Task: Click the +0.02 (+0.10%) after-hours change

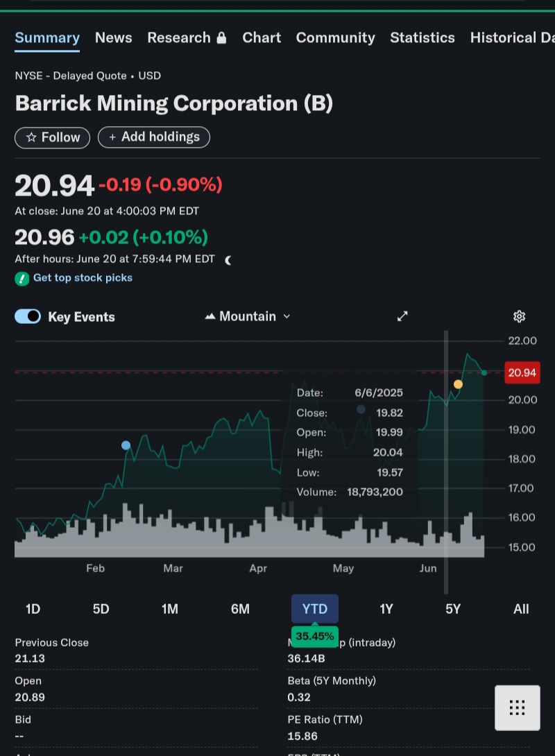Action: (143, 237)
